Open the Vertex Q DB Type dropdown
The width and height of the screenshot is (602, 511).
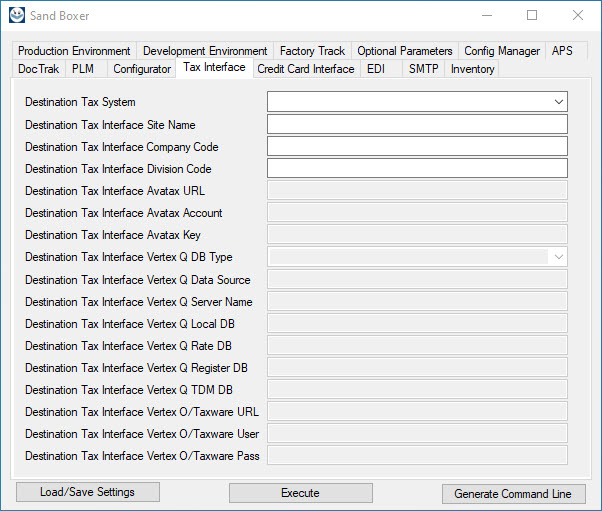(x=417, y=256)
